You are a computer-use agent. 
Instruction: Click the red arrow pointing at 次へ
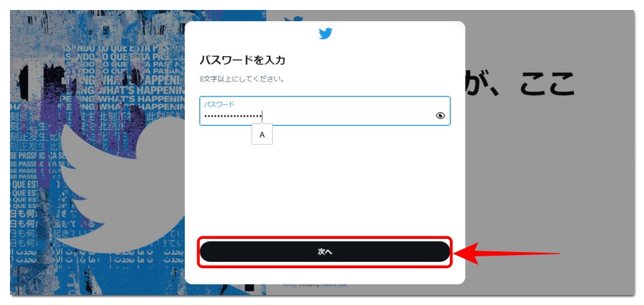(507, 253)
